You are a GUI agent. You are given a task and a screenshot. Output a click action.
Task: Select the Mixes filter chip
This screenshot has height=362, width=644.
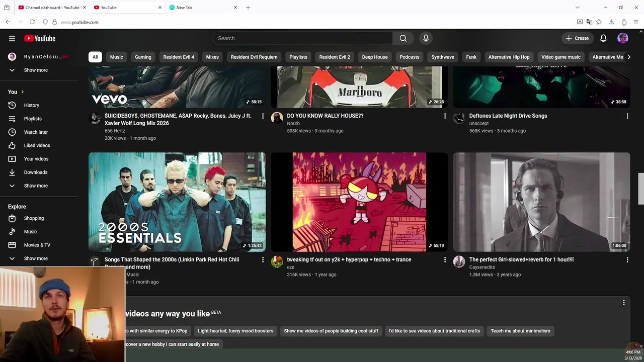[x=212, y=57]
